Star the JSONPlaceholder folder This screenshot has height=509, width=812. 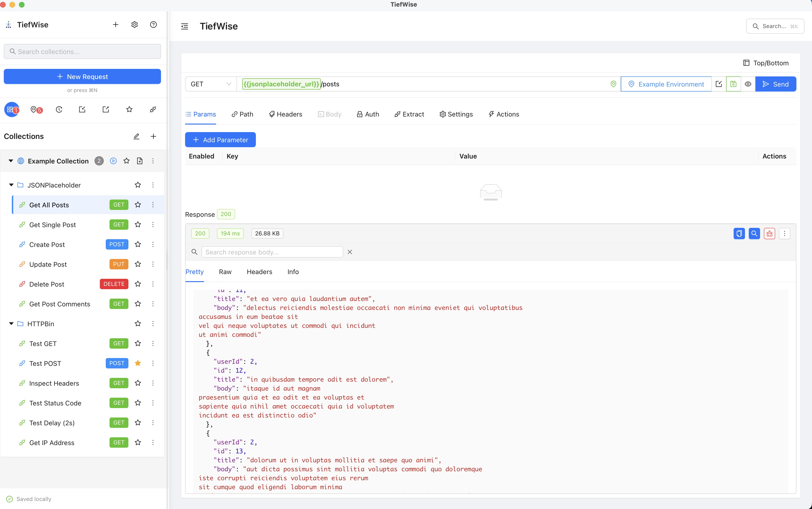[x=138, y=185]
